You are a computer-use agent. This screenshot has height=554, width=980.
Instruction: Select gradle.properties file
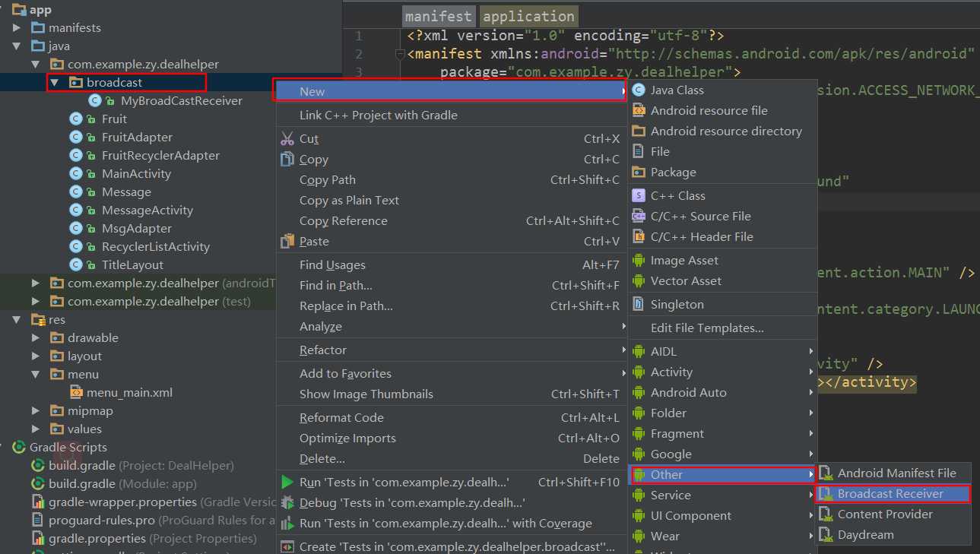point(153,538)
